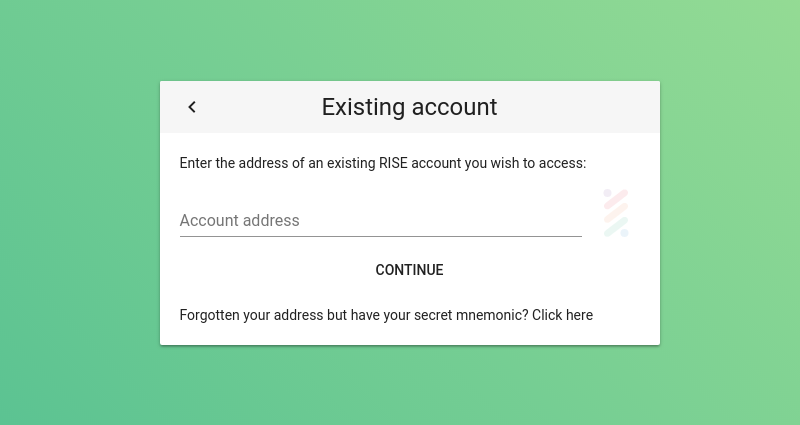This screenshot has width=800, height=425.
Task: Go back using the left chevron arrow
Action: pyautogui.click(x=192, y=107)
